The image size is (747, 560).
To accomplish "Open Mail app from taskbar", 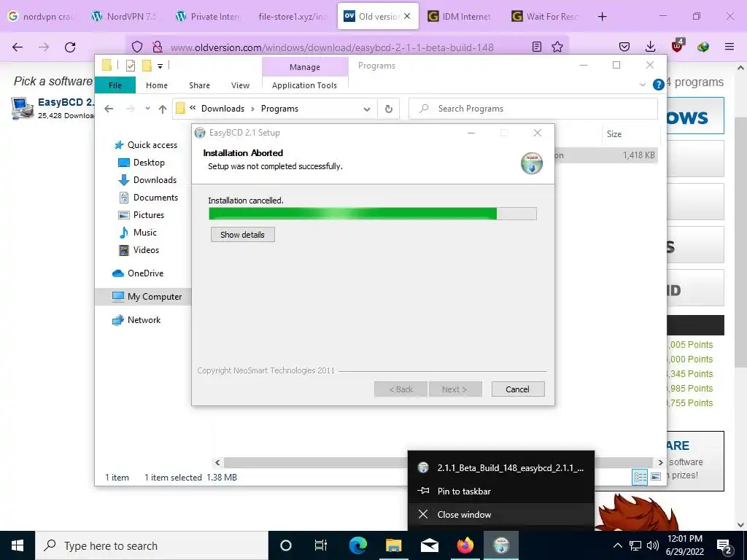I will click(x=429, y=545).
